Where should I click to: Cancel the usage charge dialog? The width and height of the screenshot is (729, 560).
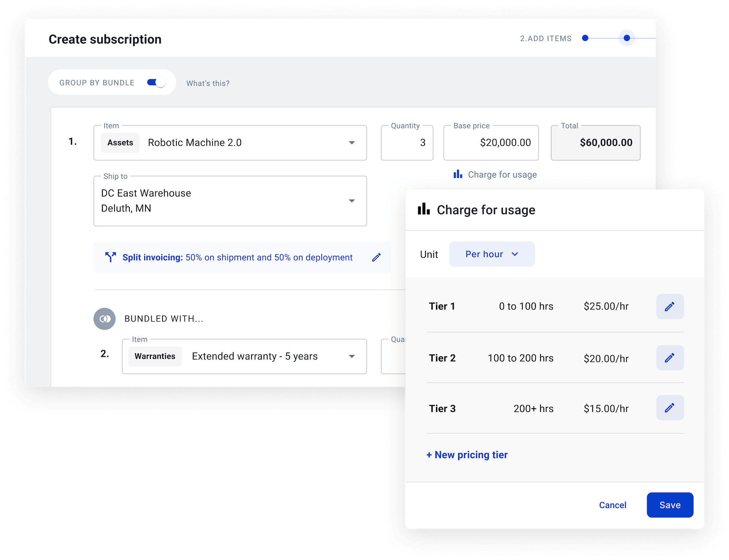click(612, 505)
